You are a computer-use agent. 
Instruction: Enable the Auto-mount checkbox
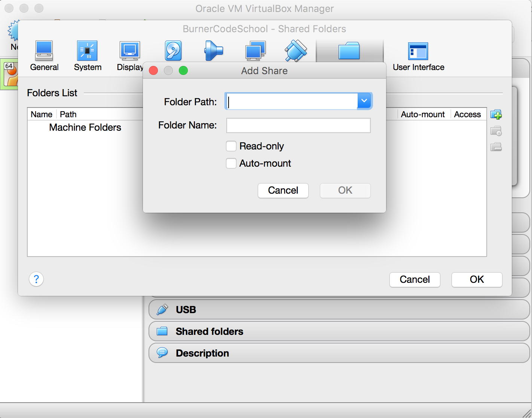(x=231, y=163)
